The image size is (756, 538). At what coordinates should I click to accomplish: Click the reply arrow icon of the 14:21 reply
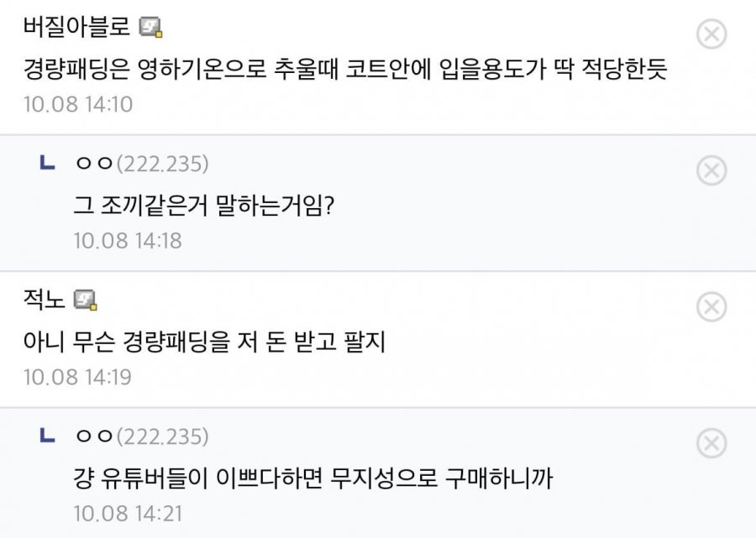click(48, 436)
